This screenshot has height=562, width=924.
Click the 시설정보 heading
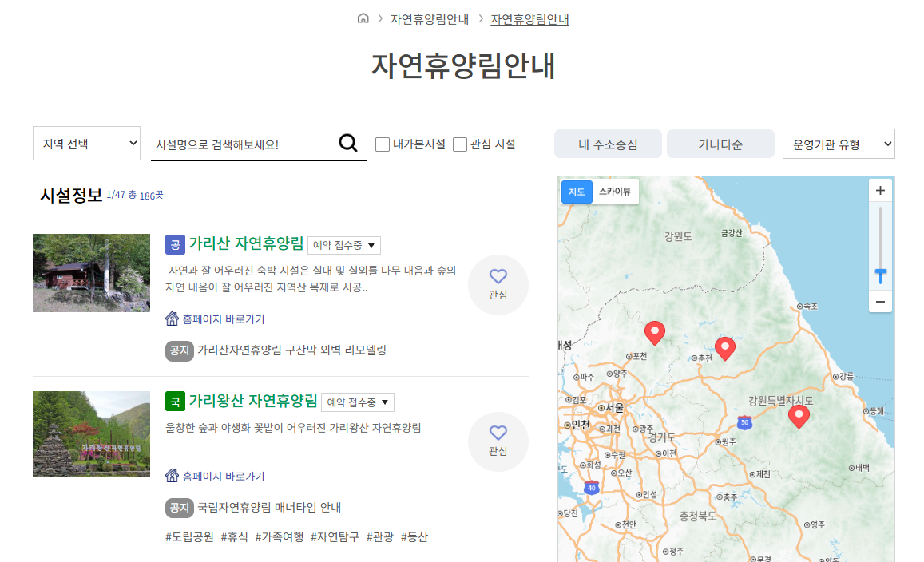click(x=71, y=195)
